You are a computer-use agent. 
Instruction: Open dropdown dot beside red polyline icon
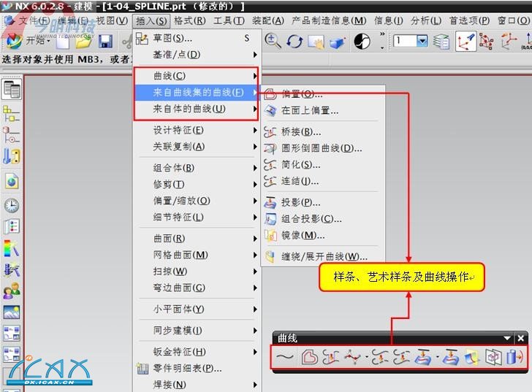coord(367,357)
